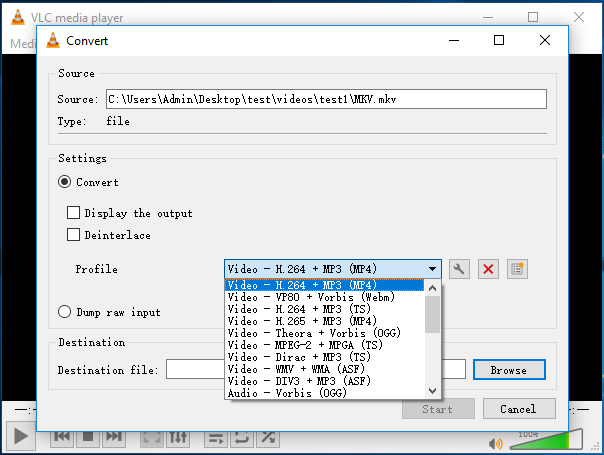Open extended settings equalizer icon
This screenshot has width=604, height=455.
click(178, 438)
